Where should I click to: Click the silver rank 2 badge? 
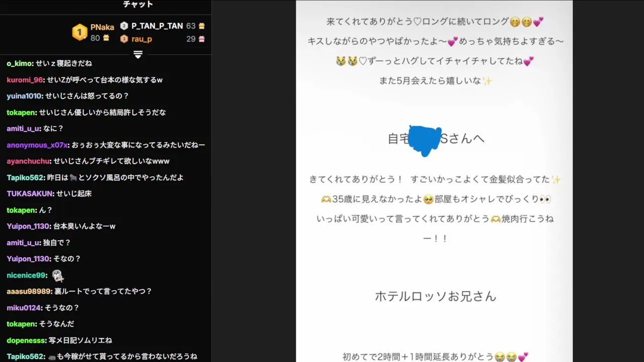click(124, 26)
